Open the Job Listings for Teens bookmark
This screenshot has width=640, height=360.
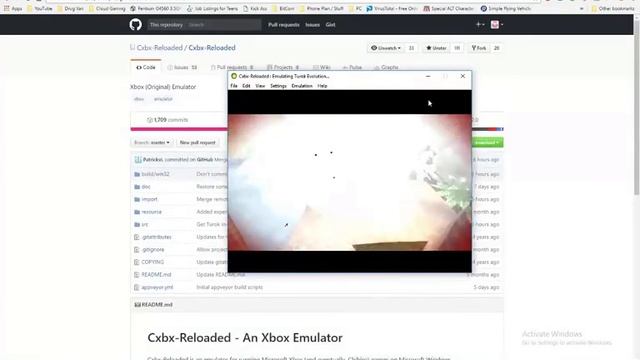(x=212, y=9)
